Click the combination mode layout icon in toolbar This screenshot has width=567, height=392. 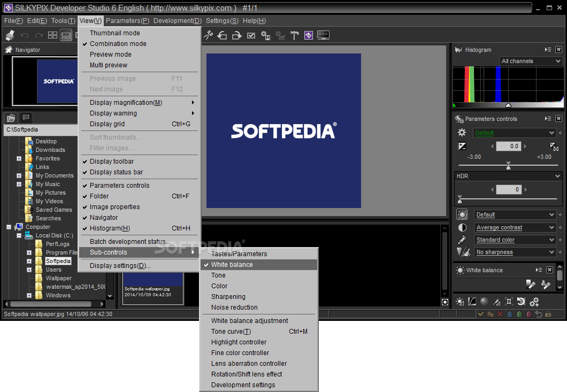[66, 35]
